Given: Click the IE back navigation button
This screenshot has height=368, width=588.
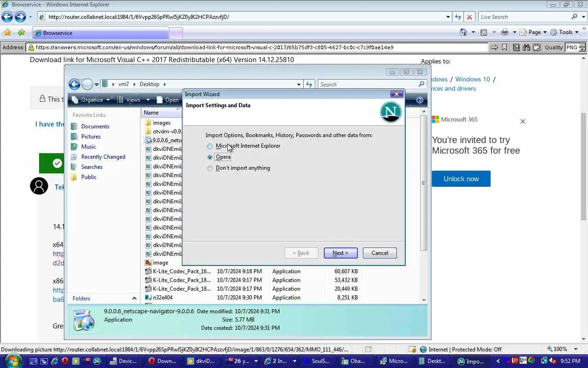Looking at the screenshot, I should pyautogui.click(x=7, y=17).
